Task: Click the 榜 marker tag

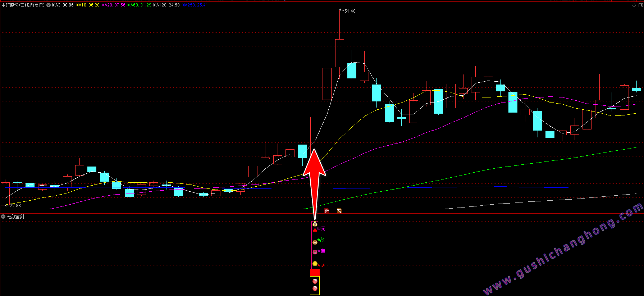Action: [x=339, y=211]
